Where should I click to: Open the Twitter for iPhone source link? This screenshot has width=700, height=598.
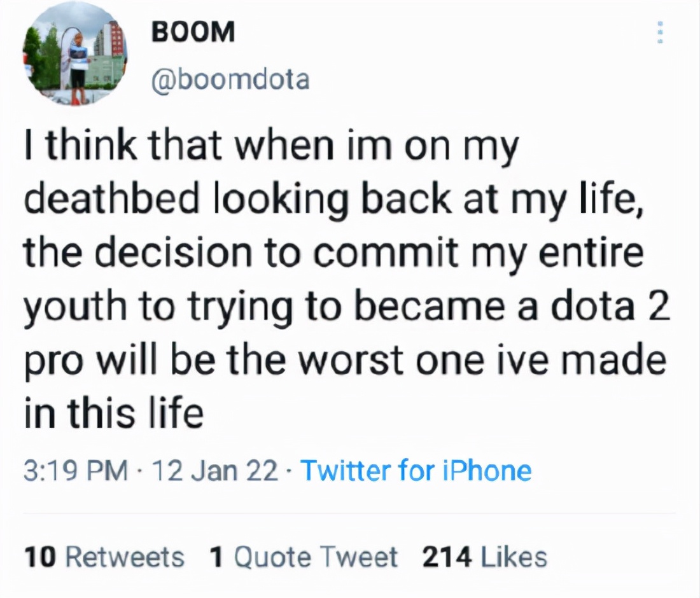416,471
